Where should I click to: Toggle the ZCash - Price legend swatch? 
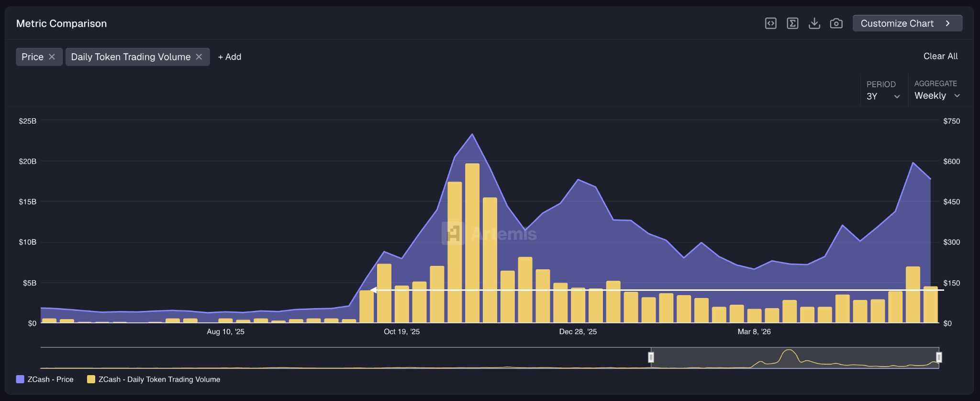(x=20, y=379)
